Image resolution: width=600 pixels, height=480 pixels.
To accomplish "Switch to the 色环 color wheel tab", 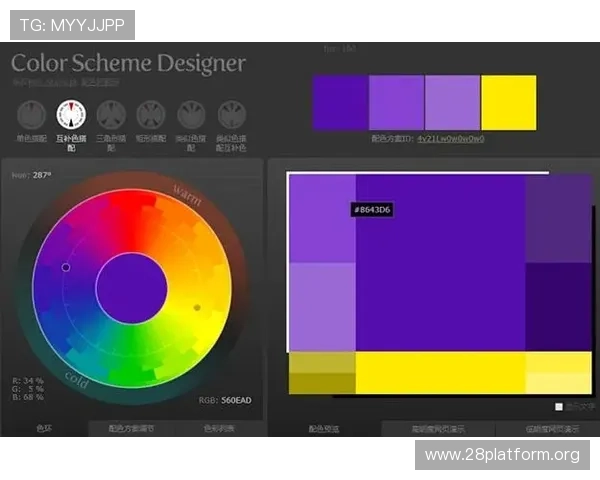I will pos(44,429).
